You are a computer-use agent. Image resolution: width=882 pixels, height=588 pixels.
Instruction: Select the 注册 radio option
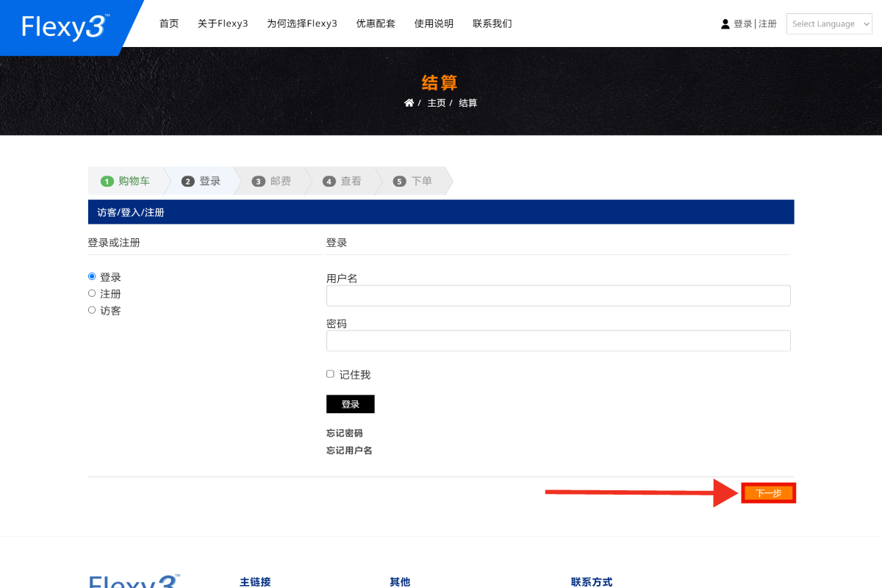click(92, 293)
